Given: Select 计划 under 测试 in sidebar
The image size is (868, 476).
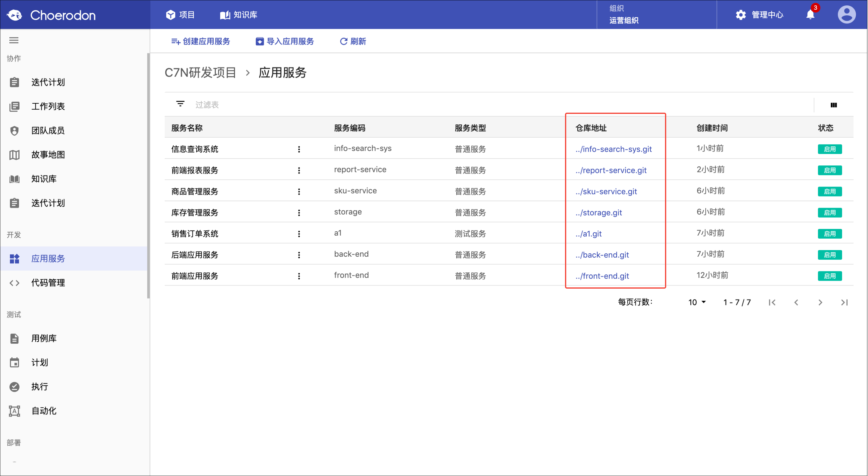Looking at the screenshot, I should tap(73, 363).
